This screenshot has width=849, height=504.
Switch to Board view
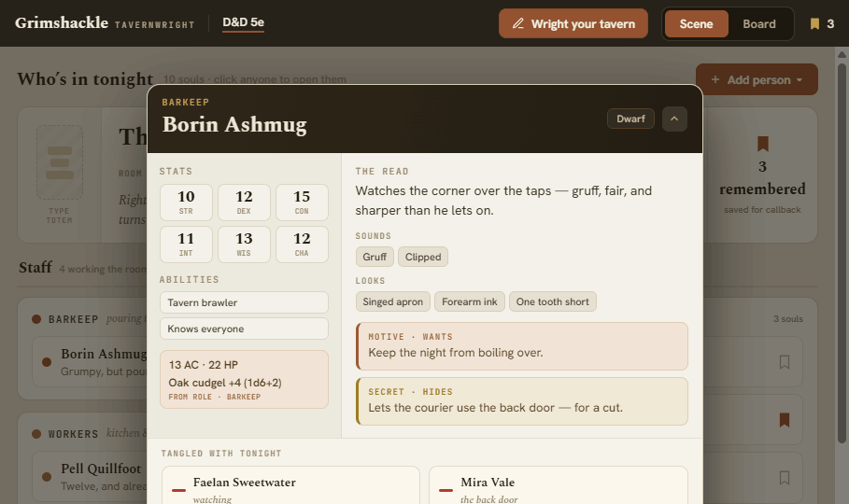click(759, 24)
